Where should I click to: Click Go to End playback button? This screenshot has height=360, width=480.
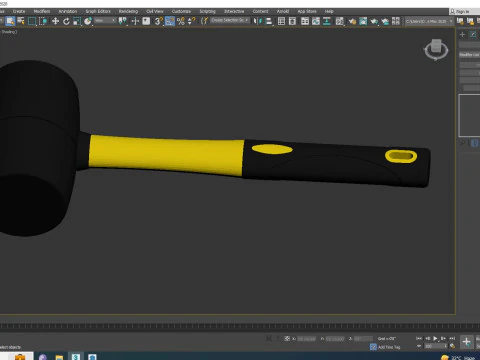(452, 338)
